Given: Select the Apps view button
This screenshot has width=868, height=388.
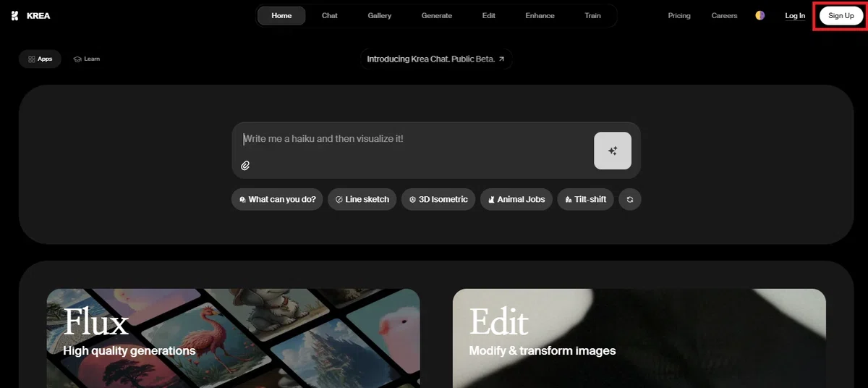Looking at the screenshot, I should pos(41,59).
